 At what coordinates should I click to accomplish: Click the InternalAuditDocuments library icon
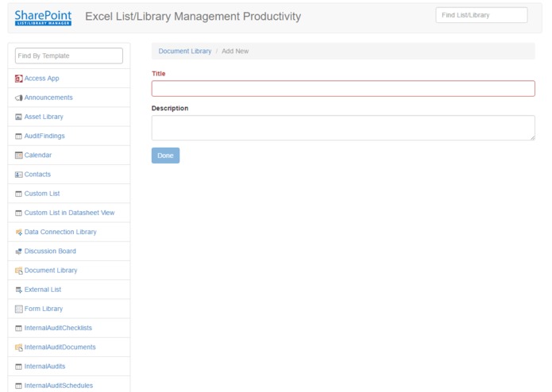click(x=18, y=348)
